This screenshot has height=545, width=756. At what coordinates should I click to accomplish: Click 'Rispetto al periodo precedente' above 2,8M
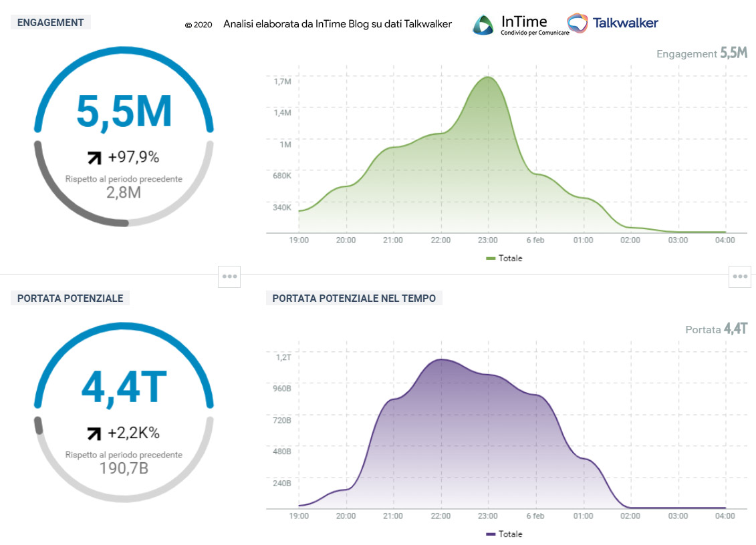pos(124,179)
